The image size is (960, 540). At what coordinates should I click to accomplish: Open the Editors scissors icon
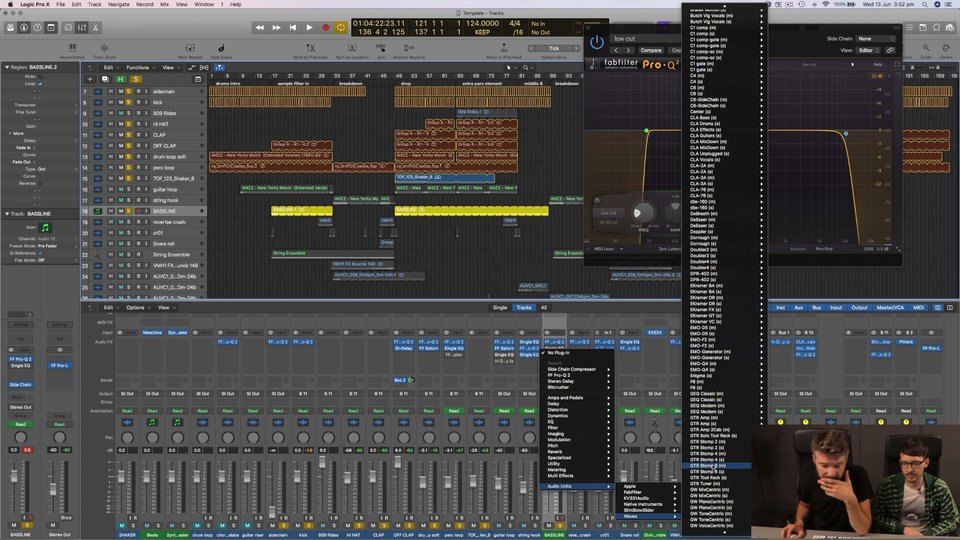(x=96, y=28)
